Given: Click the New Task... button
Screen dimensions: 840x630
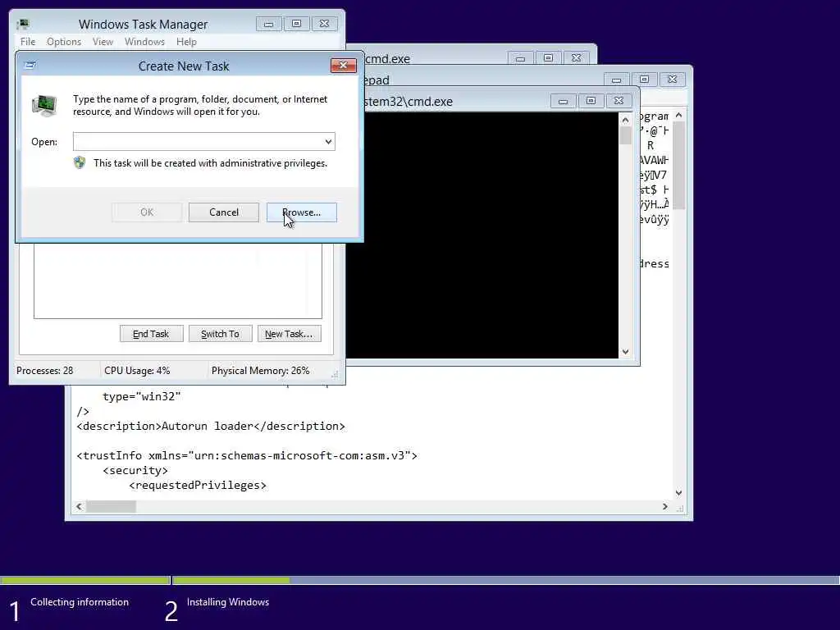Looking at the screenshot, I should pos(290,334).
